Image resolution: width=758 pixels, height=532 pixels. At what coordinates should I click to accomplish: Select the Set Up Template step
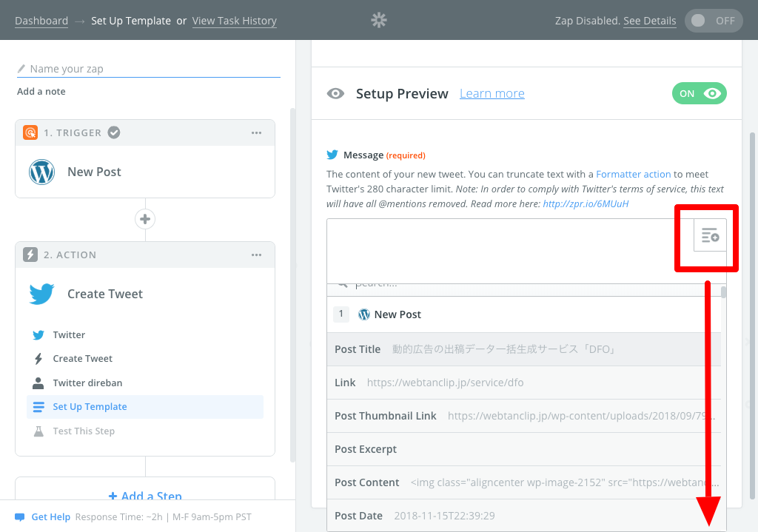point(145,407)
